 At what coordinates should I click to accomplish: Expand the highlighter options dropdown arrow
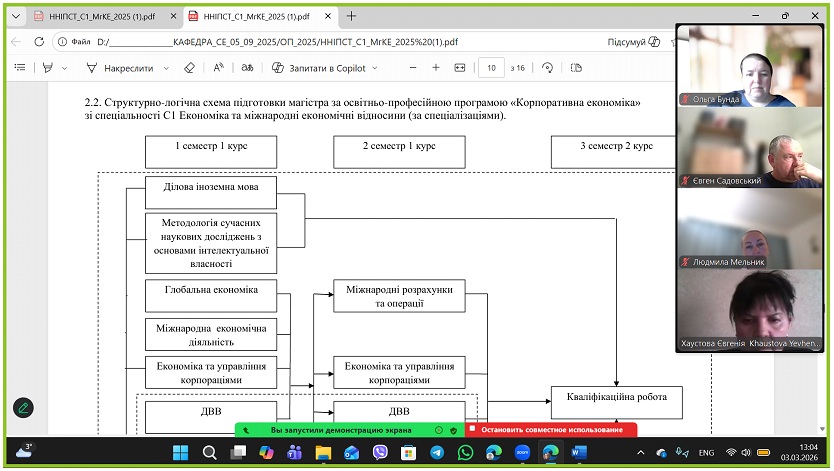pos(65,68)
